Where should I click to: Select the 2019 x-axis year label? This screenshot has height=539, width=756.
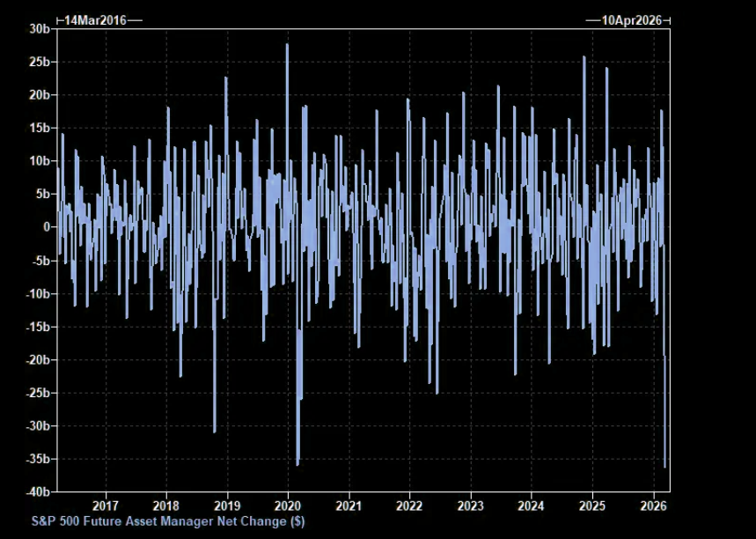click(x=227, y=506)
